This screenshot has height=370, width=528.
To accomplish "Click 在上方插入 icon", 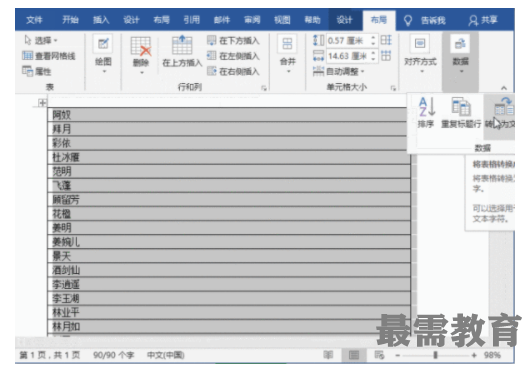I will click(182, 45).
